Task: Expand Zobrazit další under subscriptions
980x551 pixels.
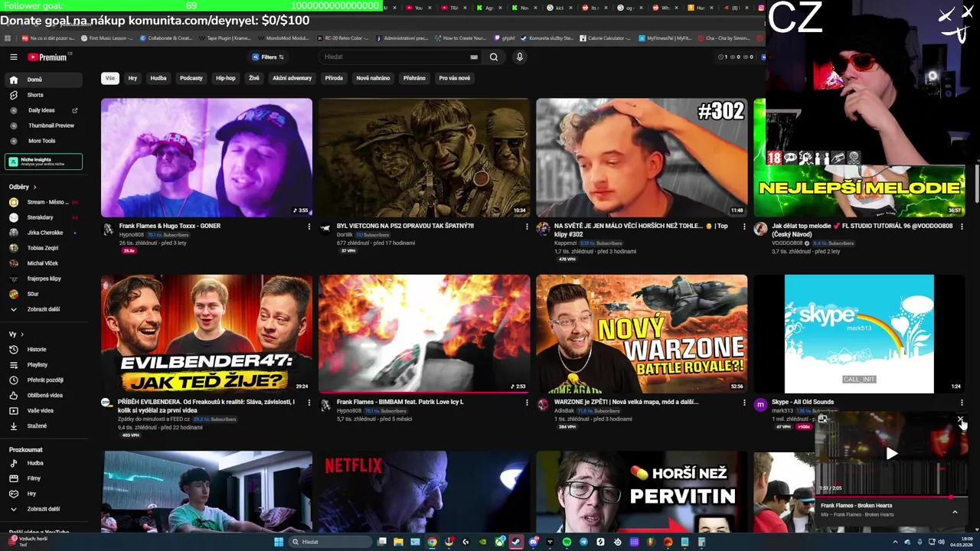Action: tap(43, 309)
